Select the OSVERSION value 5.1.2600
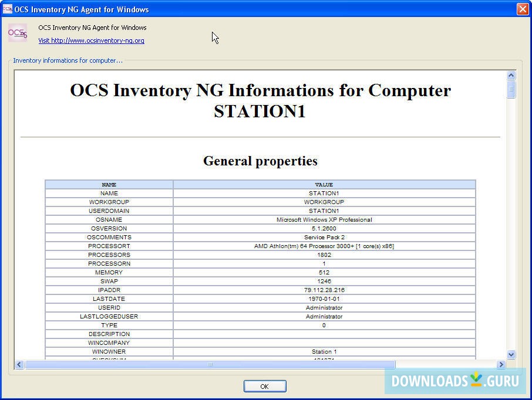Screen dimensions: 532x400 click(x=324, y=229)
